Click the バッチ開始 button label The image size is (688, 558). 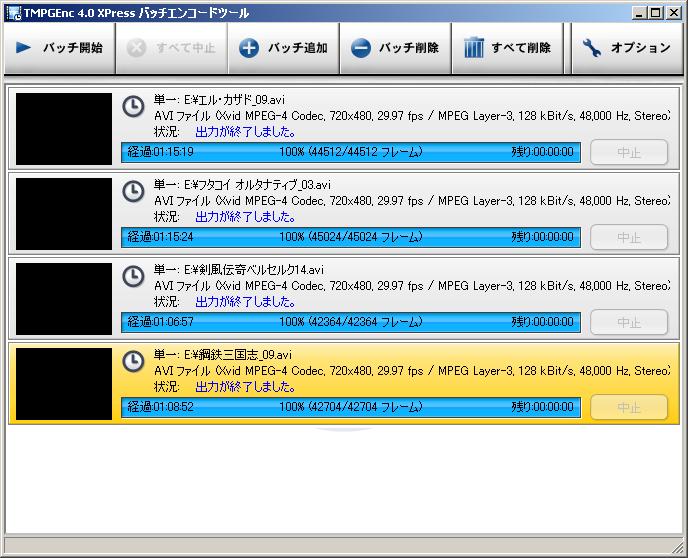(73, 47)
